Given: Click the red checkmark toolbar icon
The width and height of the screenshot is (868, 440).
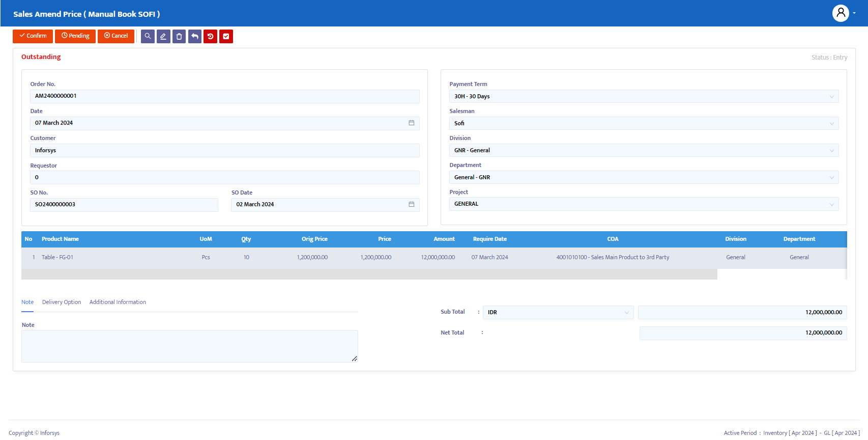Looking at the screenshot, I should coord(226,36).
